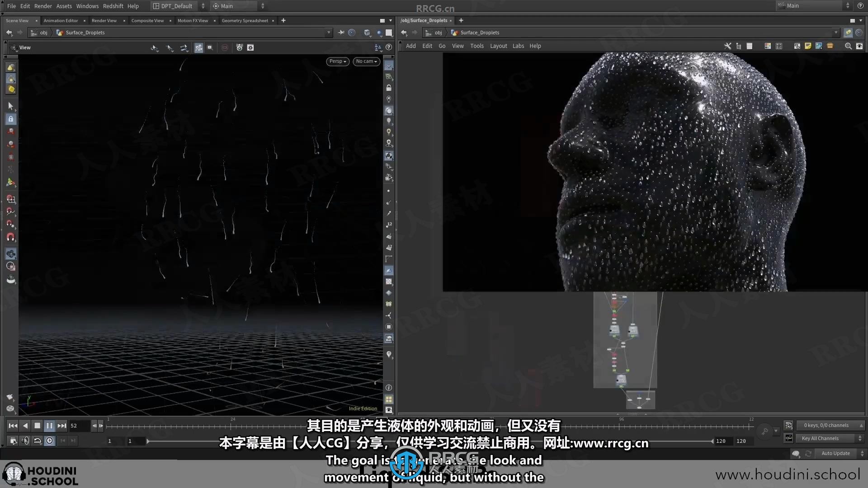Viewport: 868px width, 488px height.
Task: Open the node color palette icon
Action: click(x=768, y=46)
